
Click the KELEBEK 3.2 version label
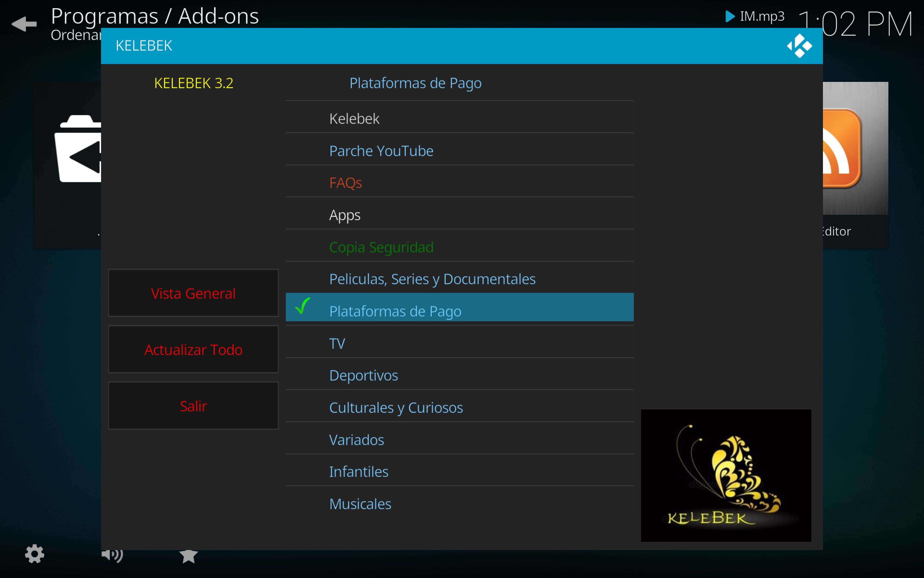[x=193, y=83]
